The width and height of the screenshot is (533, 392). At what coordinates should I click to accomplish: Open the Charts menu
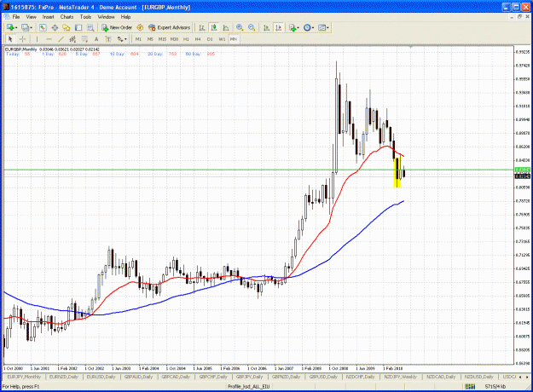pyautogui.click(x=67, y=17)
